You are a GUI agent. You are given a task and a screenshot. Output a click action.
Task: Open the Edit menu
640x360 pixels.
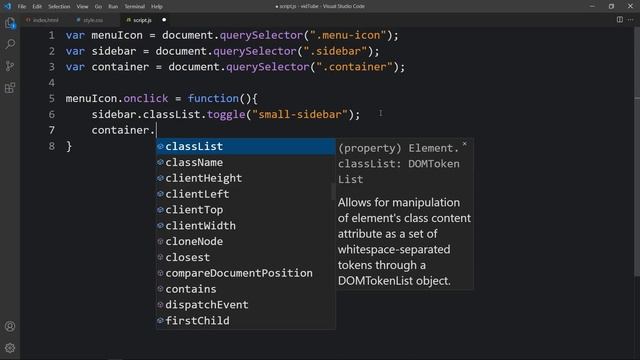click(37, 7)
